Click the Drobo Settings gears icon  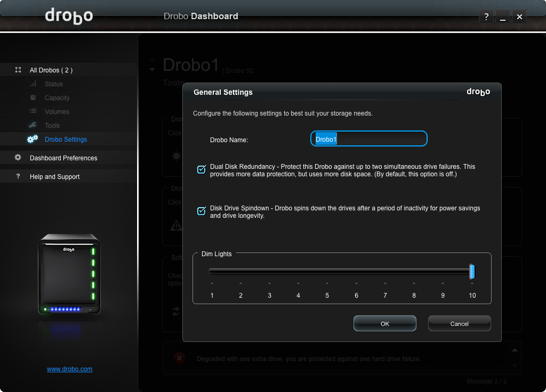pos(33,140)
